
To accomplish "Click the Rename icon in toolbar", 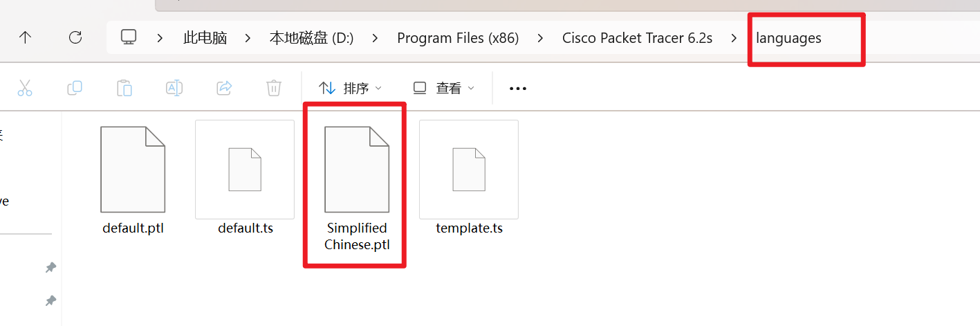I will coord(174,88).
